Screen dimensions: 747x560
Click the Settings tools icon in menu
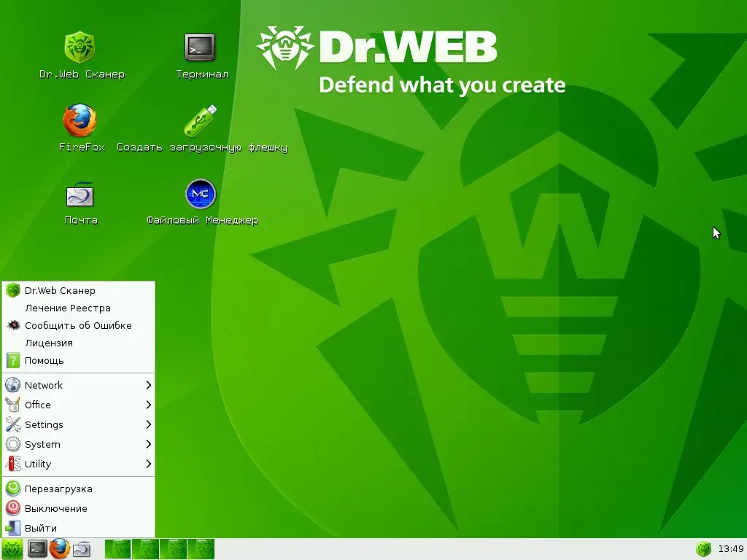(x=13, y=424)
